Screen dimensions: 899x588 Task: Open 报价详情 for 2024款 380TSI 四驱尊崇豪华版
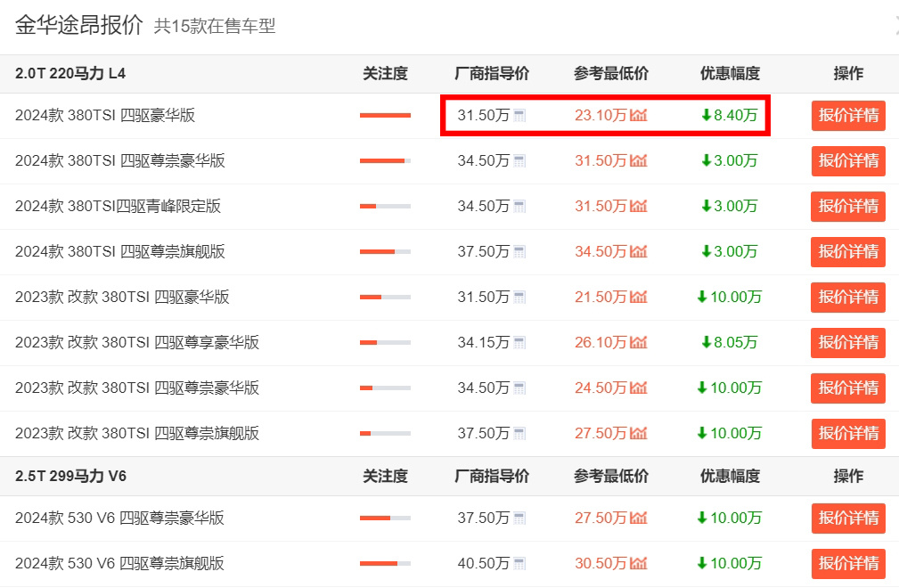tap(848, 161)
